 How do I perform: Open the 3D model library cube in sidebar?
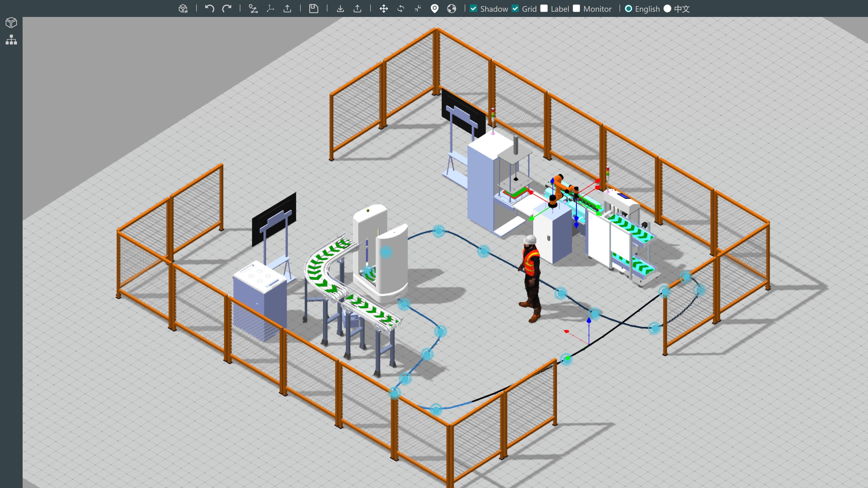point(11,23)
